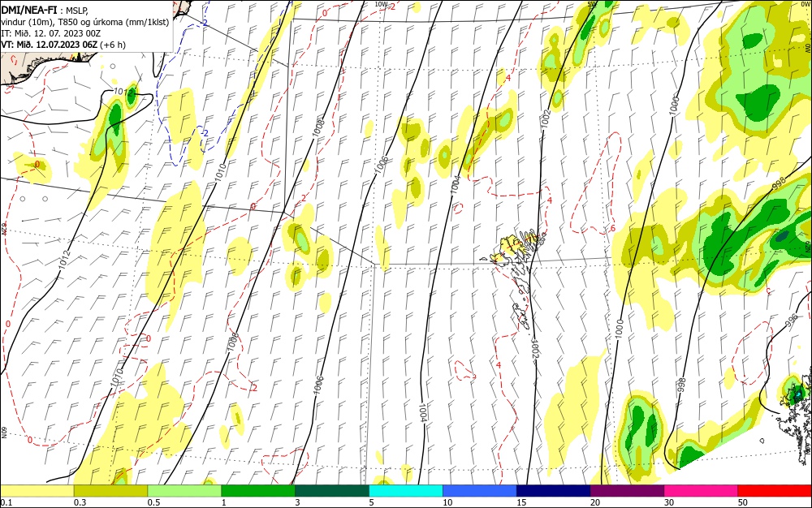Select the pink 30–50 legend swatch

click(702, 491)
